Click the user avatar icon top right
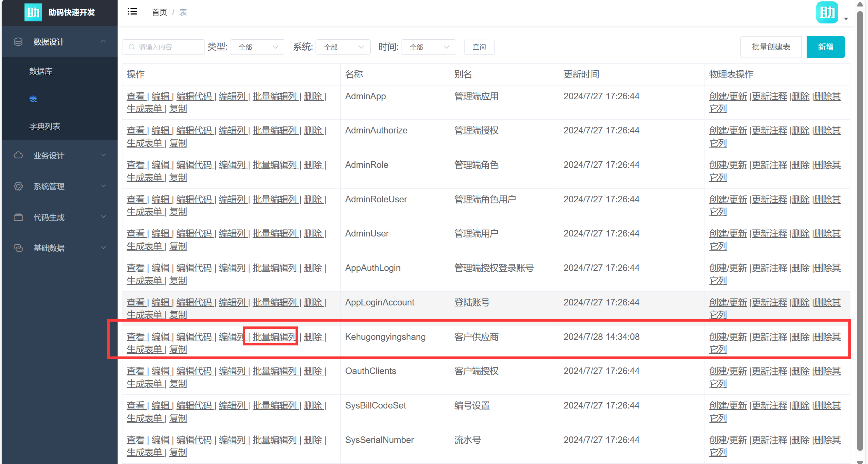Screen dimensions: 868x464 pos(827,12)
